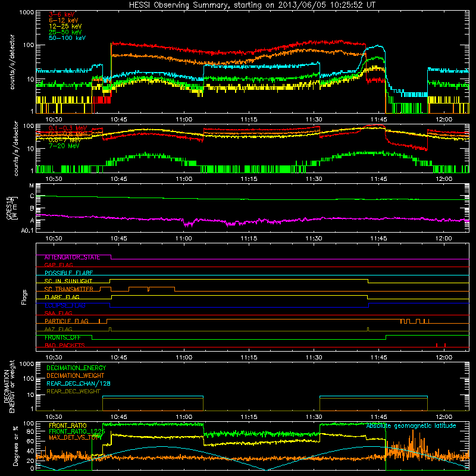
Task: Click the Absolute geomagnetic latitude label
Action: pyautogui.click(x=411, y=426)
